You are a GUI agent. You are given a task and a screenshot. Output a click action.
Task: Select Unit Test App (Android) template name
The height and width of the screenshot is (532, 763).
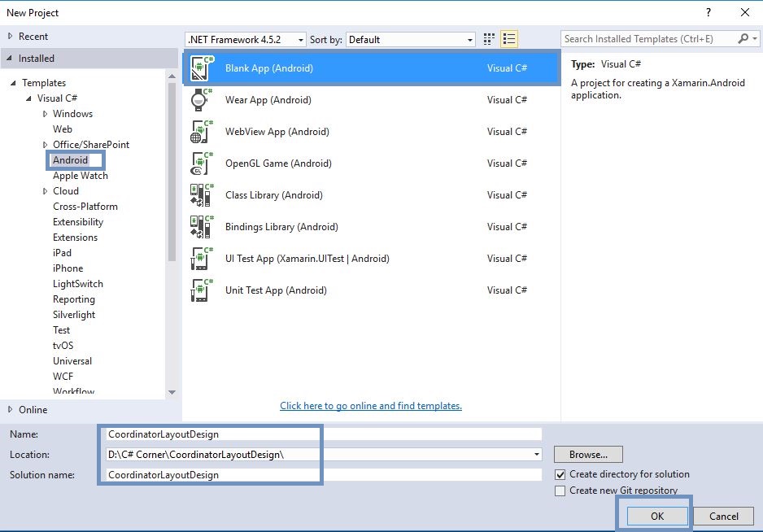tap(276, 290)
